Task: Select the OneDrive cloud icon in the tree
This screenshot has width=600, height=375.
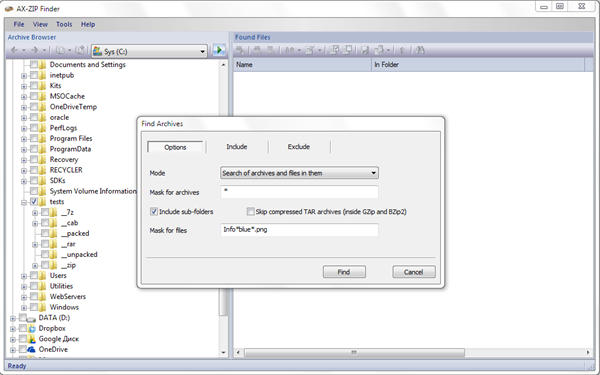Action: pyautogui.click(x=32, y=349)
